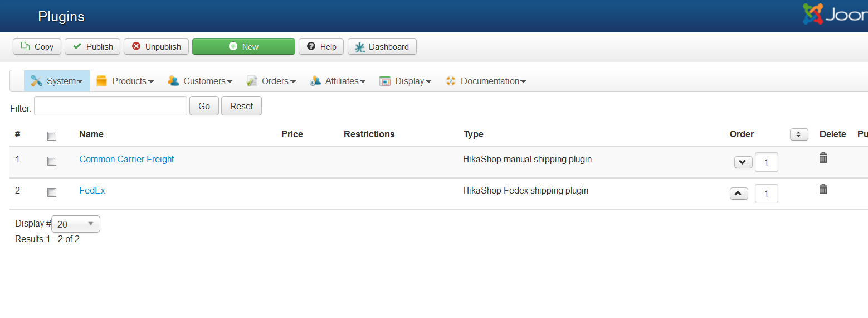The image size is (868, 318).
Task: Move FedEx up in order
Action: [x=739, y=194]
